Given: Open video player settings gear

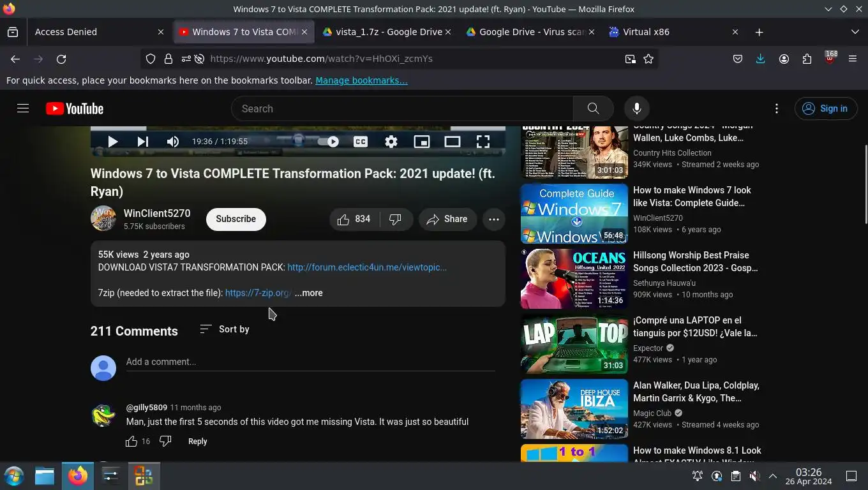Looking at the screenshot, I should click(x=391, y=142).
